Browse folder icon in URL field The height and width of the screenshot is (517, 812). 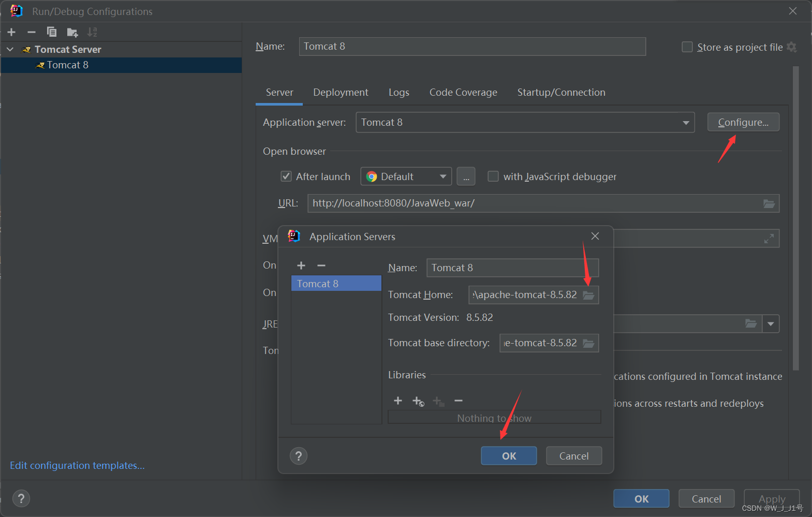pos(769,203)
